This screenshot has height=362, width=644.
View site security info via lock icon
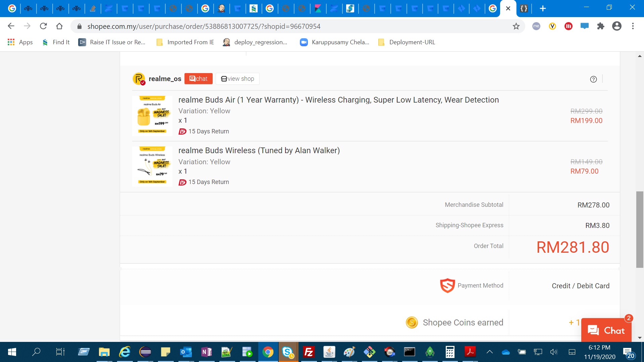pyautogui.click(x=79, y=26)
